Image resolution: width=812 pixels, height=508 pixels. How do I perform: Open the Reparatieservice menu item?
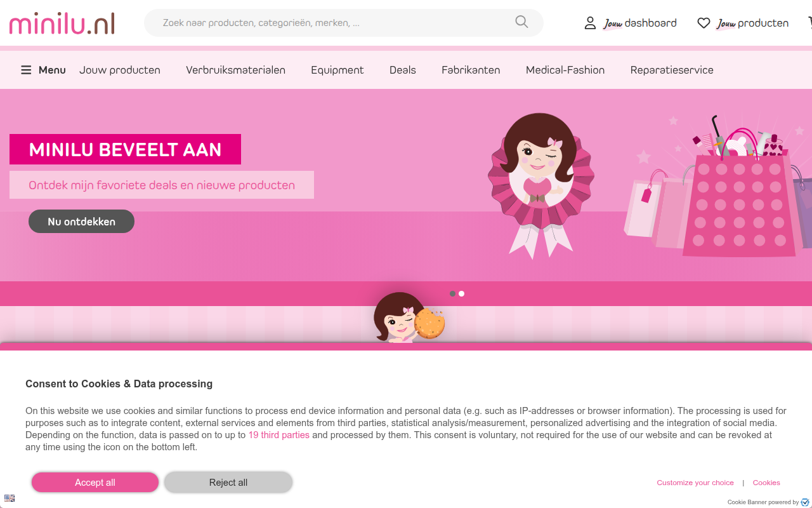672,70
